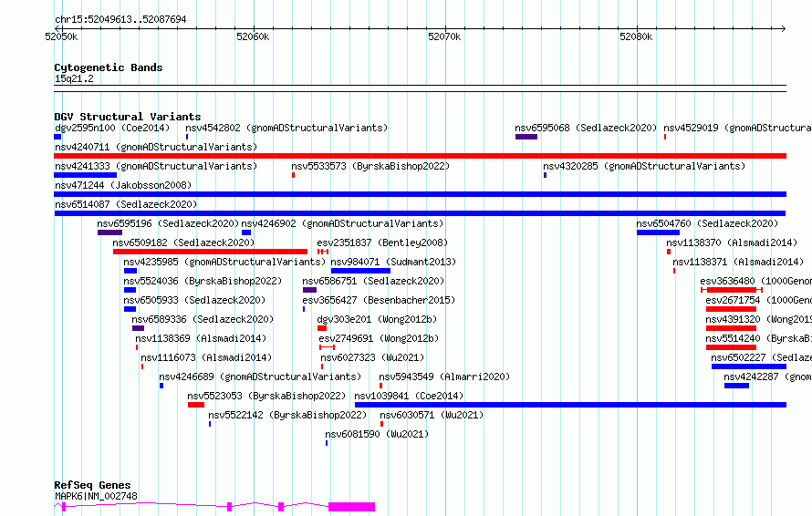Screen dimensions: 812x516
Task: Click the nsv5523053 red variant bar
Action: (196, 405)
